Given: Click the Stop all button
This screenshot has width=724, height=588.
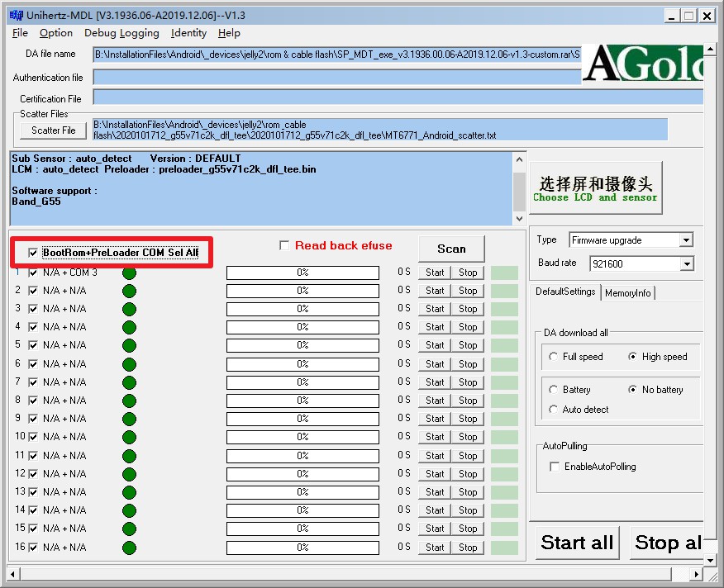Looking at the screenshot, I should (x=667, y=543).
